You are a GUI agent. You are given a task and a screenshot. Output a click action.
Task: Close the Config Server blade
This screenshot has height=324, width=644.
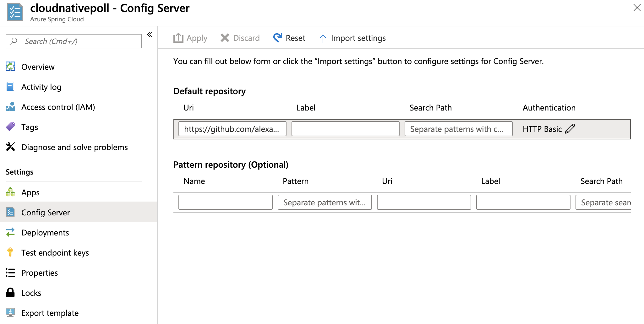(637, 8)
